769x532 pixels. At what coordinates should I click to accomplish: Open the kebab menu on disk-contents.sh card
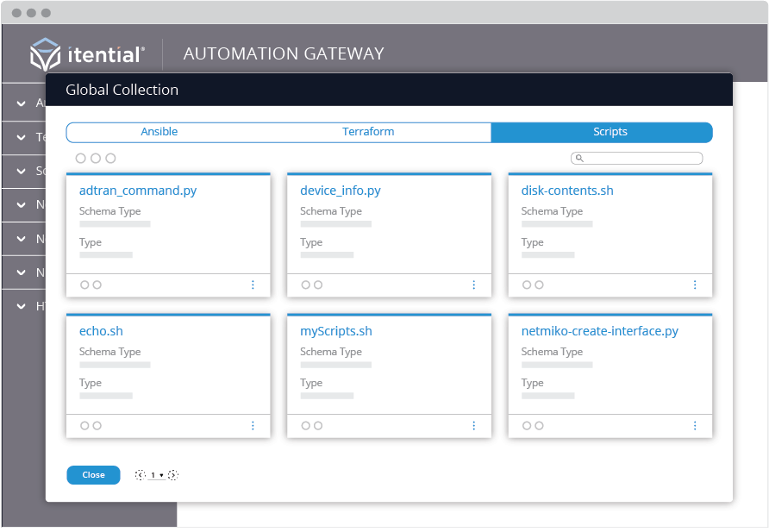click(x=695, y=285)
